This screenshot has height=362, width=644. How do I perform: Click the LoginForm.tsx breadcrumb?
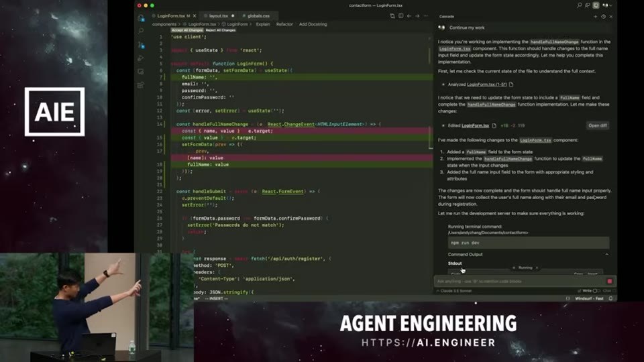tap(202, 24)
